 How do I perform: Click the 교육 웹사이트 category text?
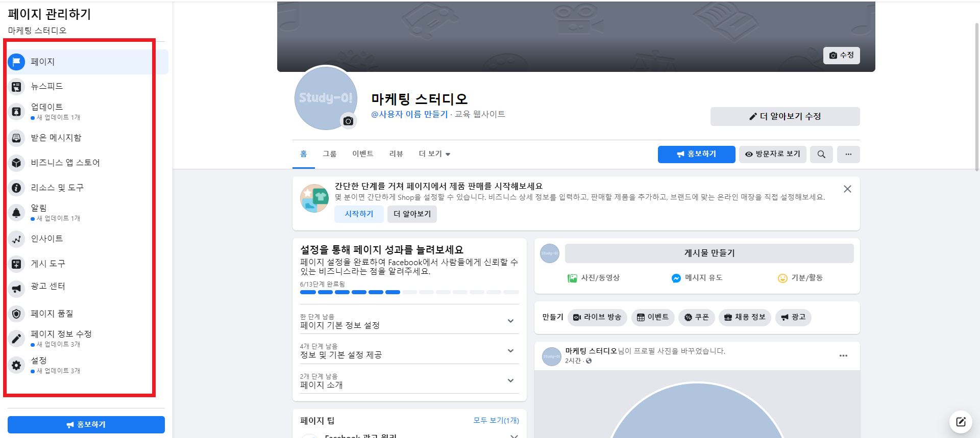tap(480, 114)
